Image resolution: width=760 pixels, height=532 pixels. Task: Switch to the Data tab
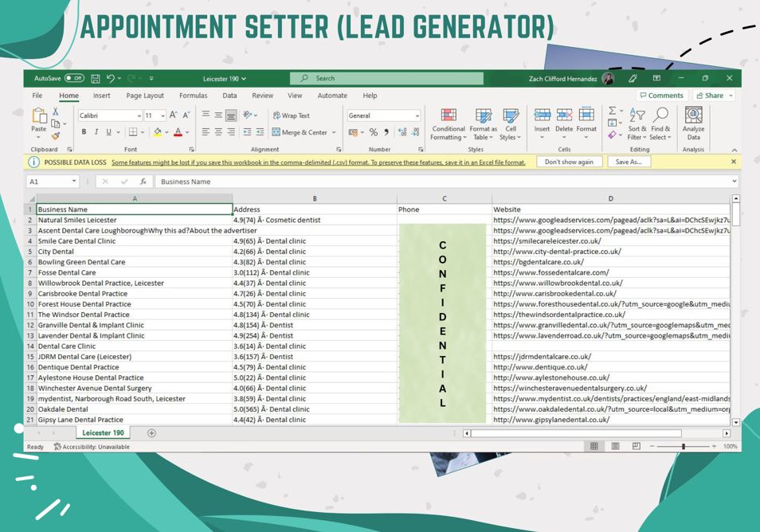pos(229,96)
